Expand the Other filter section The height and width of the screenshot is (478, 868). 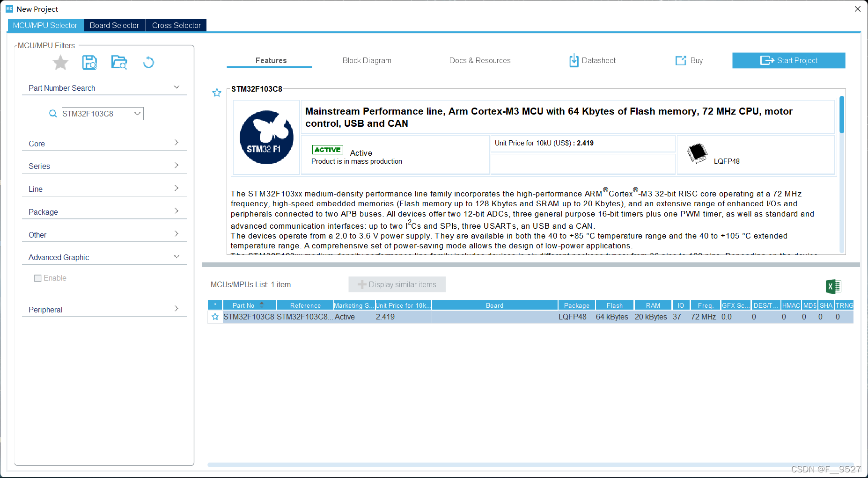177,234
